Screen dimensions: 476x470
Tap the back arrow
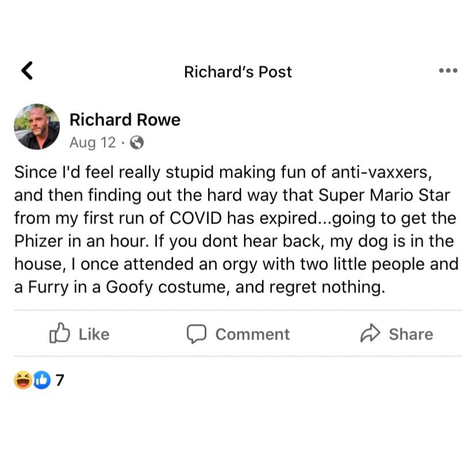point(26,71)
